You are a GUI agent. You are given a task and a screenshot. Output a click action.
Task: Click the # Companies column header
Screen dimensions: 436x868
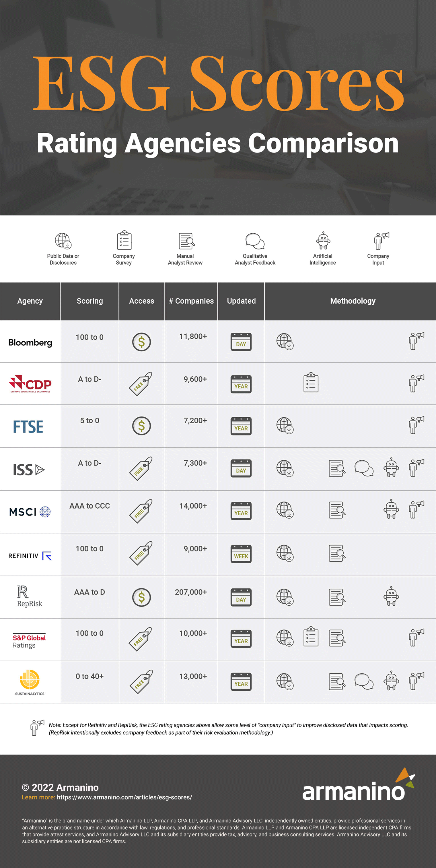(191, 301)
